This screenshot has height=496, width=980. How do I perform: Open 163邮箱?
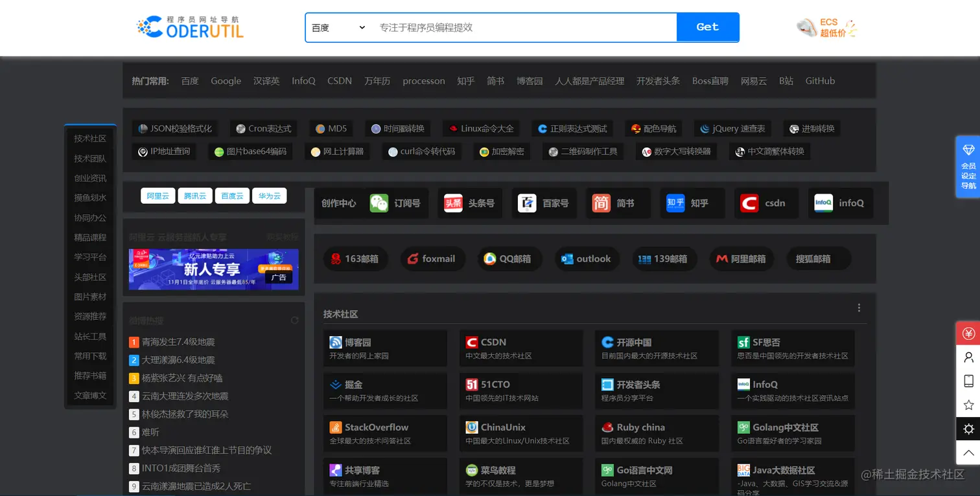[355, 259]
